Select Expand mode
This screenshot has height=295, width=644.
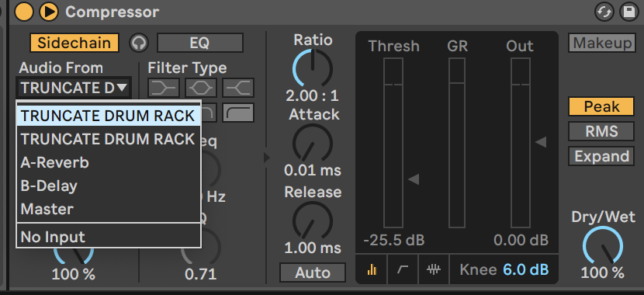601,157
